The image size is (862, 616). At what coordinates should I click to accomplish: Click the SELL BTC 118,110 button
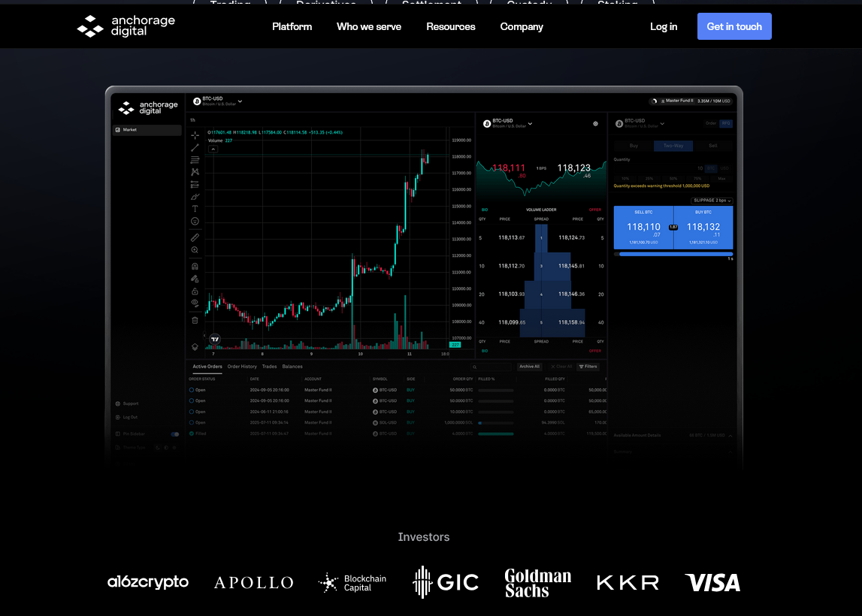(644, 228)
